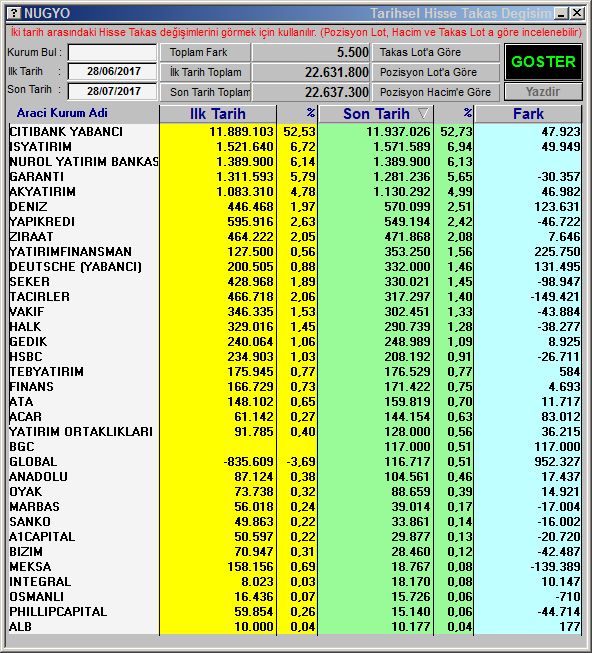
Task: Focus the Kurum Bul search field
Action: [x=112, y=52]
